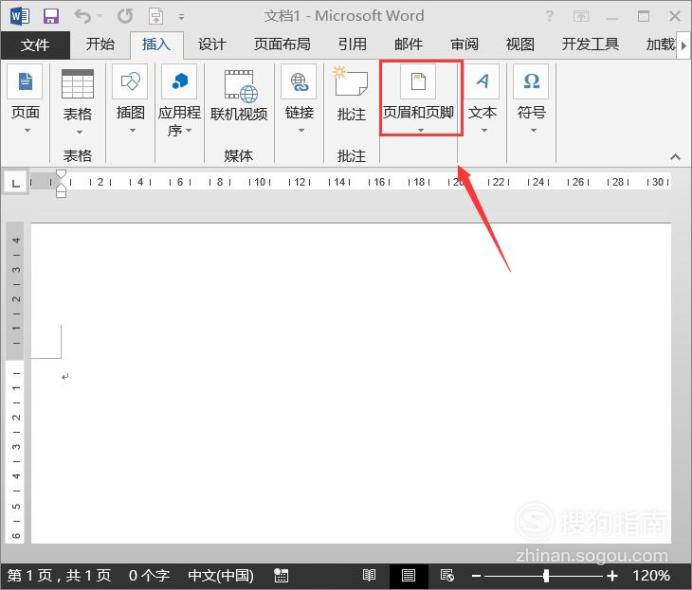This screenshot has height=590, width=692.
Task: Insert a 批注 (Comment) via the note icon
Action: 351,82
